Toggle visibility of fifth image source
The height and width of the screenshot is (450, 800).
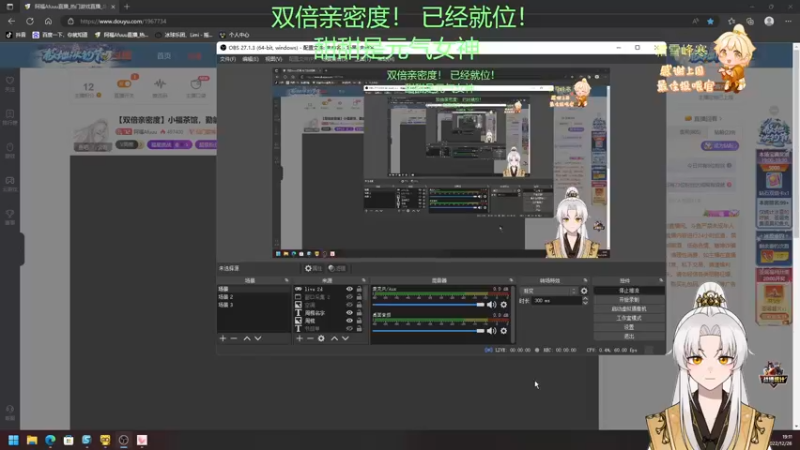pos(349,320)
